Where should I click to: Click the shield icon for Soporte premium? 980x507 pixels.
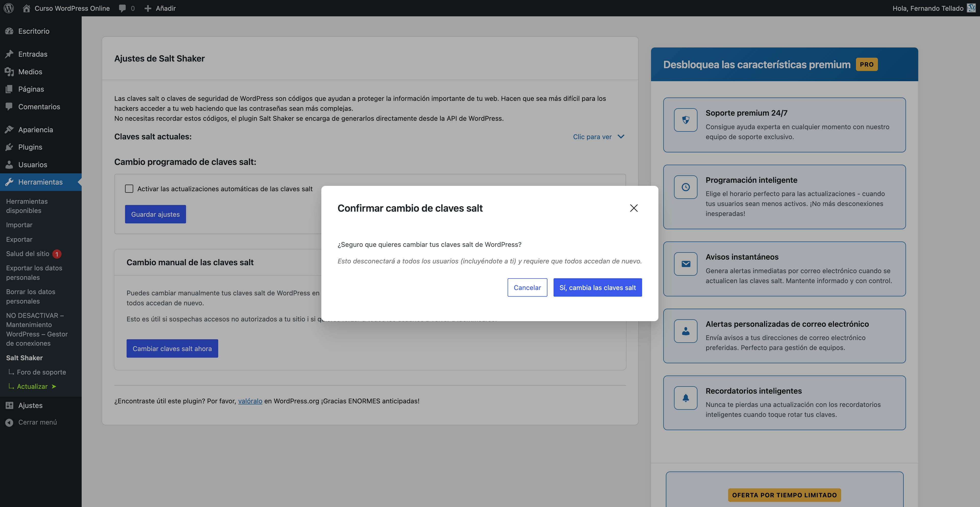click(685, 120)
